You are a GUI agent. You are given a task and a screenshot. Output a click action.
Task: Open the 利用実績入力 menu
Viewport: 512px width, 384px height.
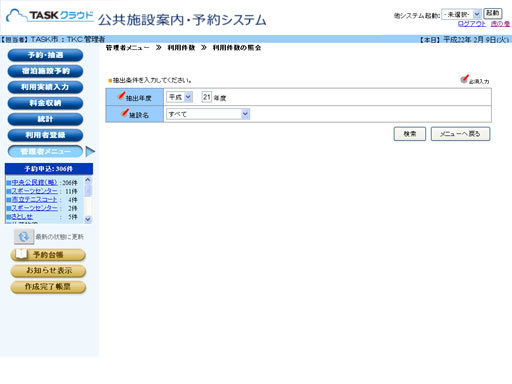pyautogui.click(x=45, y=87)
